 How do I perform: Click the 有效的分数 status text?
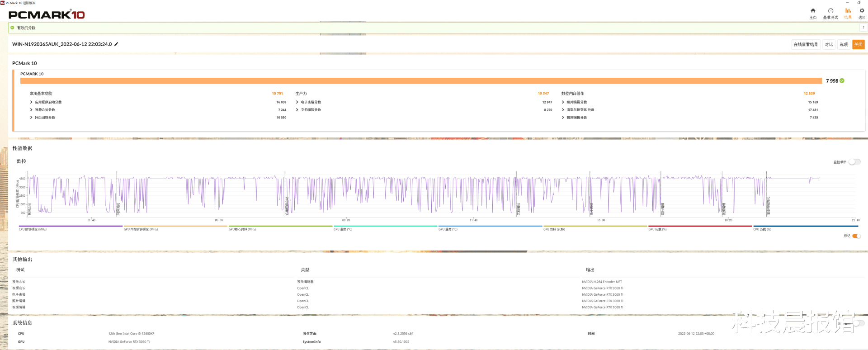click(26, 28)
